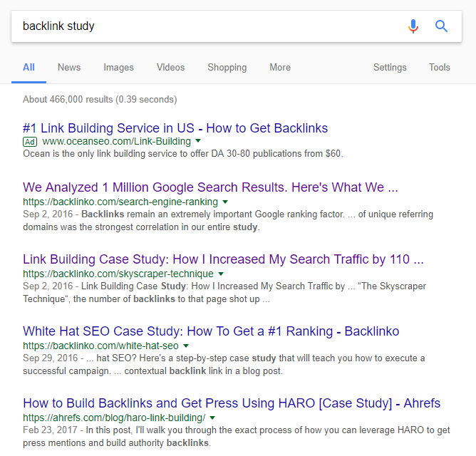
Task: Click the www.oceanseo.com/Link-Building URL
Action: point(117,142)
